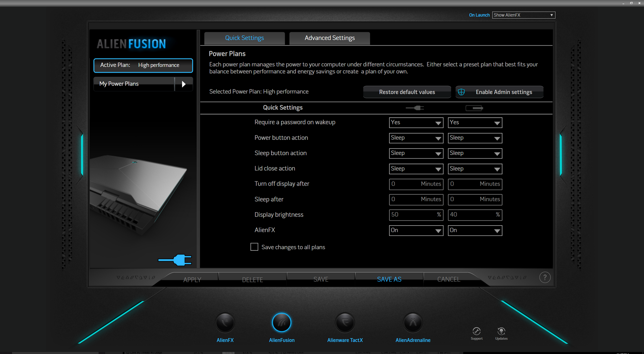The width and height of the screenshot is (644, 354).
Task: Click Restore default values button
Action: tap(407, 92)
